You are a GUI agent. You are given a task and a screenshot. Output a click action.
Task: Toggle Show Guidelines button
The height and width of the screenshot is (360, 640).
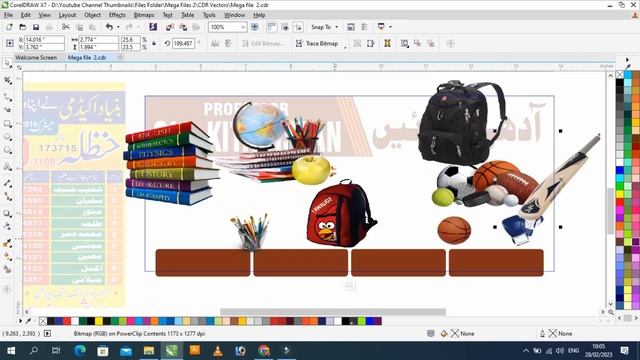[299, 27]
